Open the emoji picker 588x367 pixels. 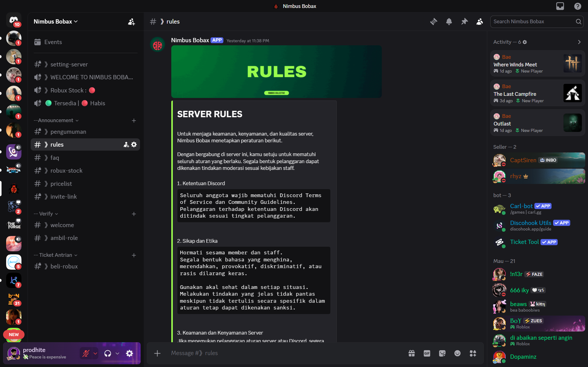[x=457, y=353]
